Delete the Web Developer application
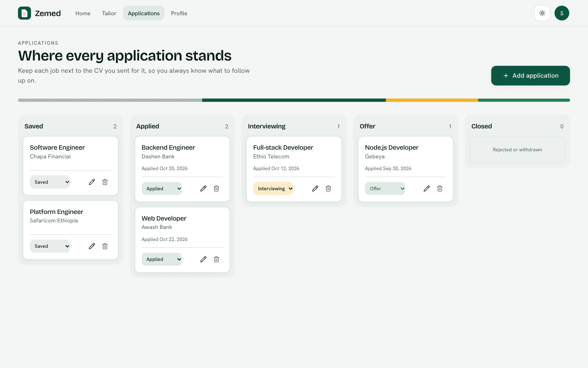 tap(216, 259)
